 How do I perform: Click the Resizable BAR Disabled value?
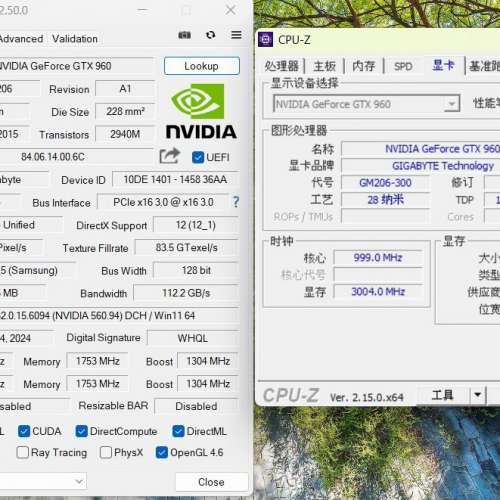pos(197,406)
